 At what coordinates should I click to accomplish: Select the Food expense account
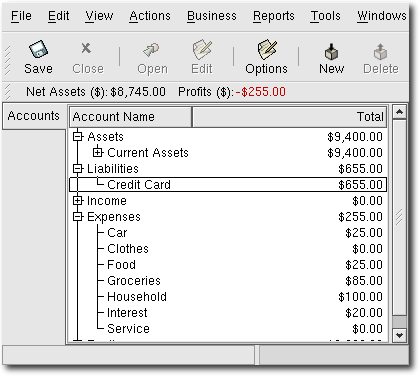click(x=121, y=265)
